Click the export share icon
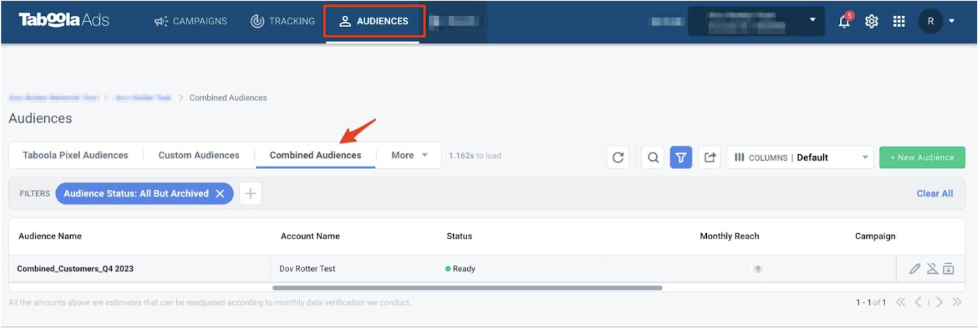This screenshot has width=980, height=330. [x=710, y=157]
